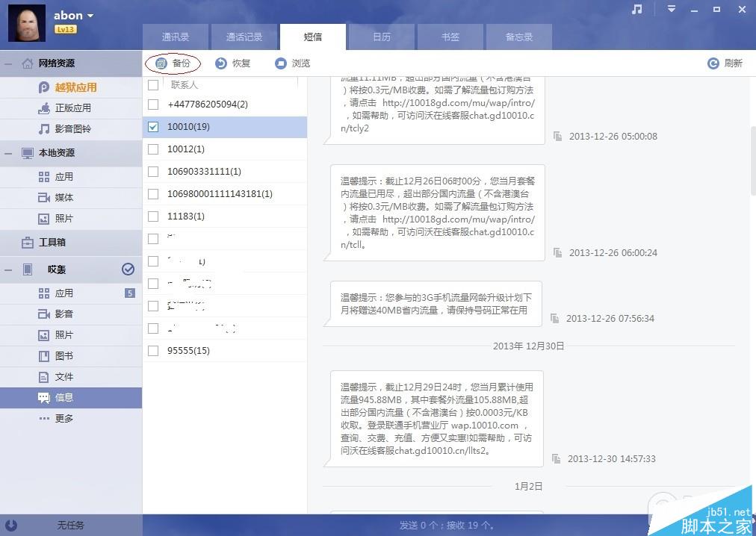Screen dimensions: 756x536
Task: Click the sync checkmark beside device name
Action: click(x=128, y=269)
